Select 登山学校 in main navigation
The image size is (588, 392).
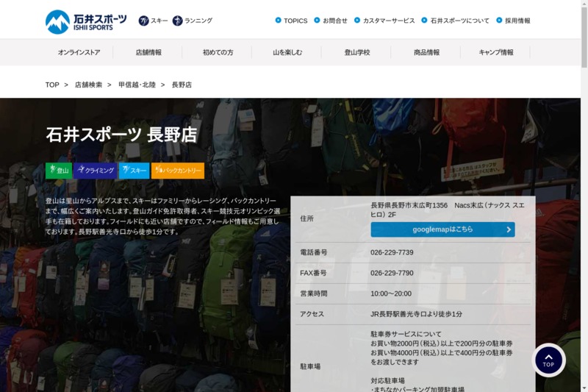[357, 52]
